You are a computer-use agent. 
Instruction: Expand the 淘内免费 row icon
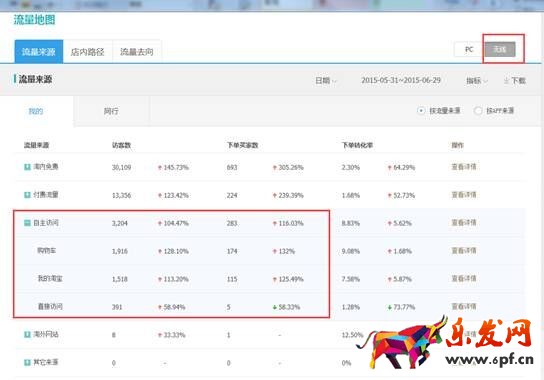27,167
